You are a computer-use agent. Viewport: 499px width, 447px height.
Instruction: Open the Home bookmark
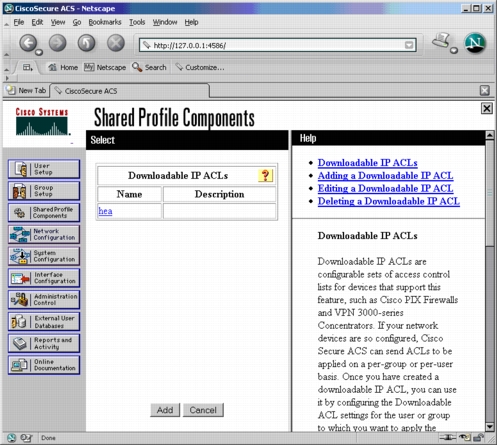click(x=63, y=68)
